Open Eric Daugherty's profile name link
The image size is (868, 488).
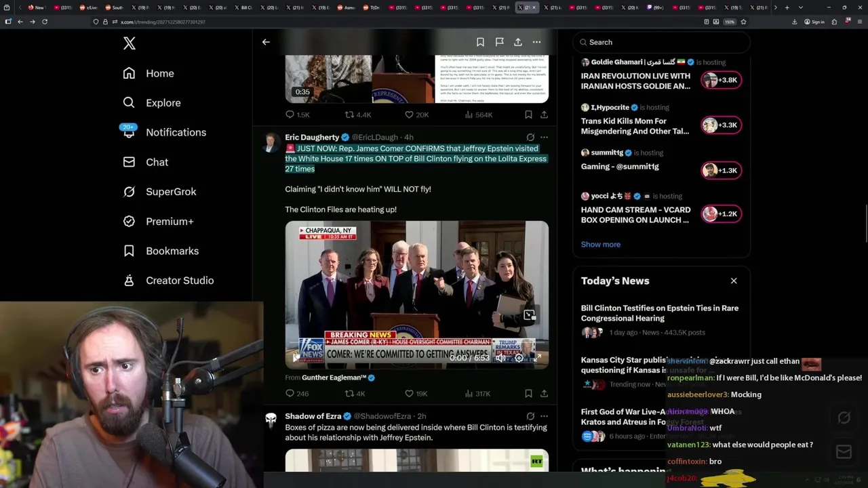(x=312, y=138)
